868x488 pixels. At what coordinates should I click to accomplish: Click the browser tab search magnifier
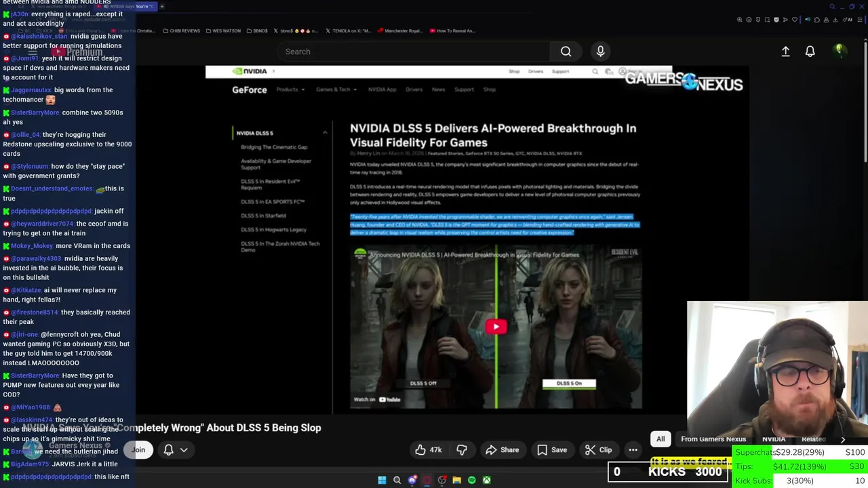832,7
